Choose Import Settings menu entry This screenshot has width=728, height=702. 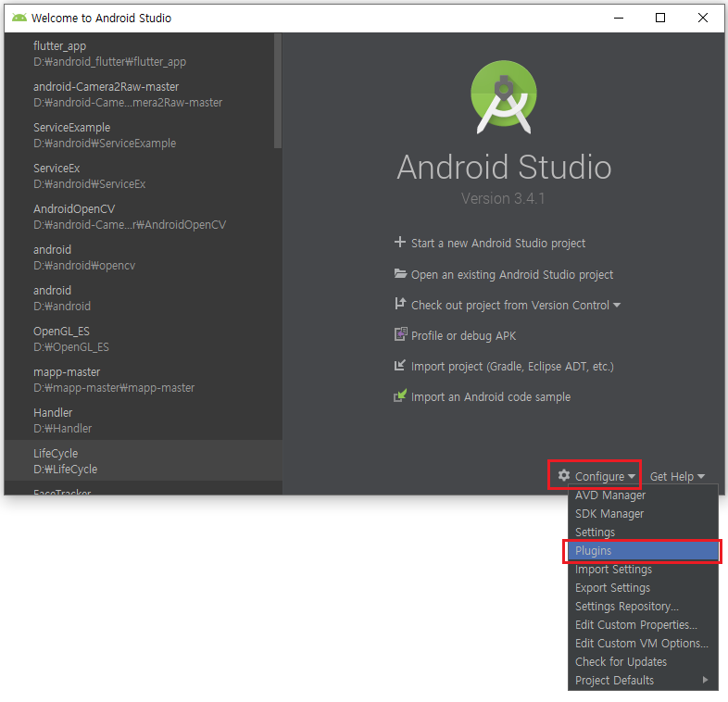[x=643, y=570]
